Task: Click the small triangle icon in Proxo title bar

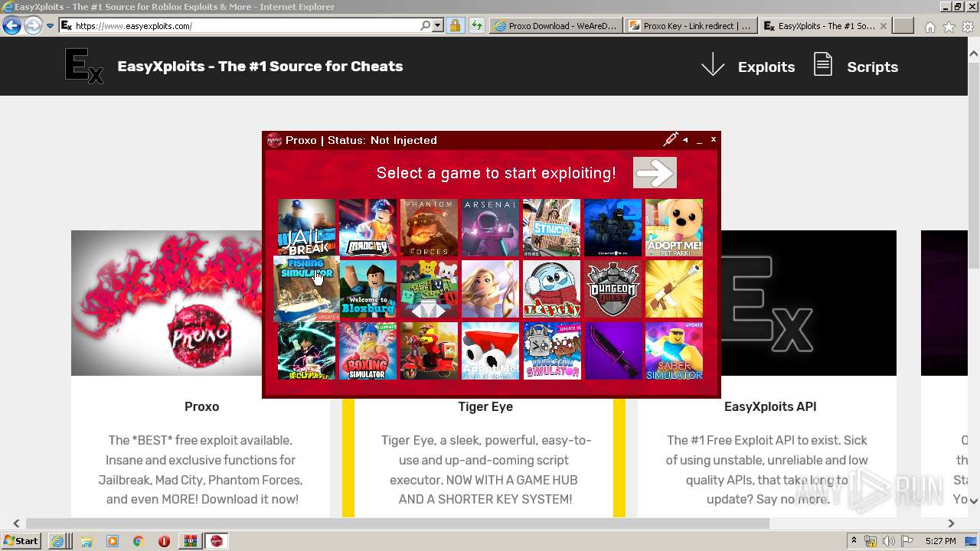Action: coord(685,140)
